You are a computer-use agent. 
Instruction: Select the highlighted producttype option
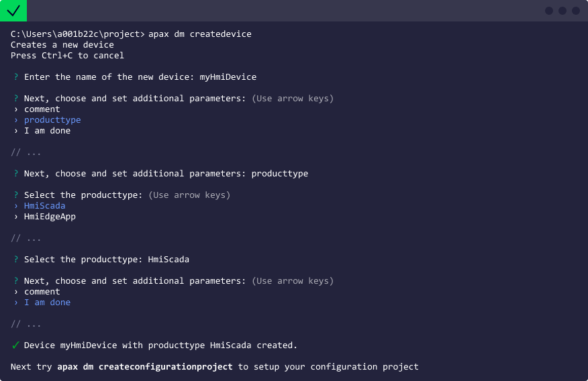52,120
